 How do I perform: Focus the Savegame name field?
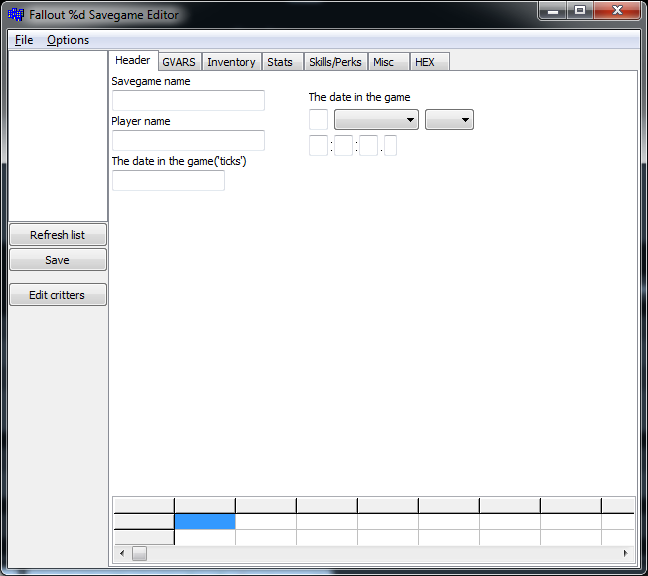pyautogui.click(x=188, y=100)
